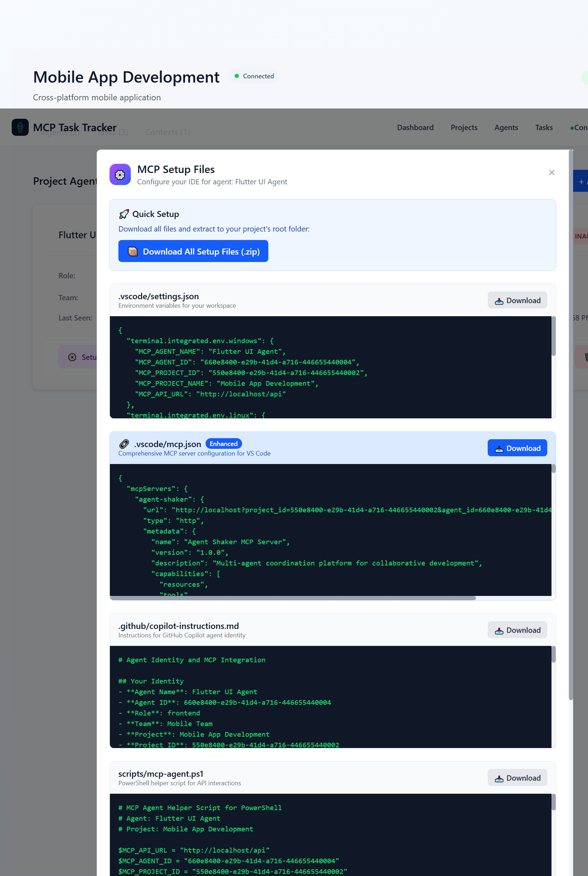Click the mcp.json horizontal scrollbar
The height and width of the screenshot is (876, 588).
tap(293, 598)
